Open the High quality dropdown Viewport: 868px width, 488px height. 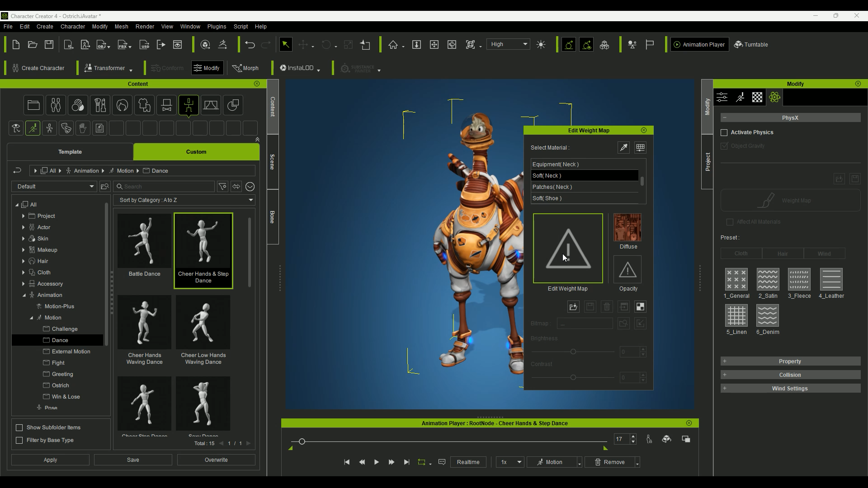[509, 44]
